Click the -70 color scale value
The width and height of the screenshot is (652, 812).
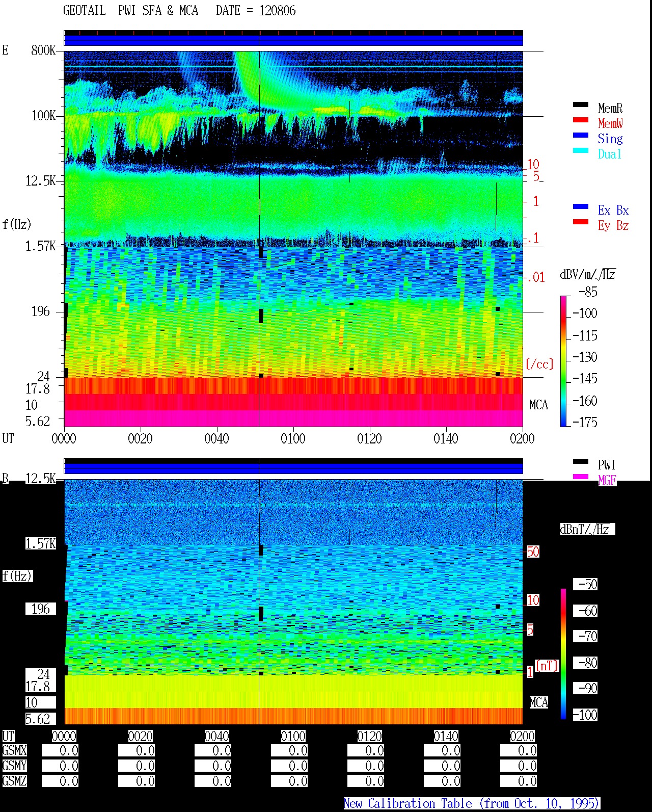click(x=588, y=636)
